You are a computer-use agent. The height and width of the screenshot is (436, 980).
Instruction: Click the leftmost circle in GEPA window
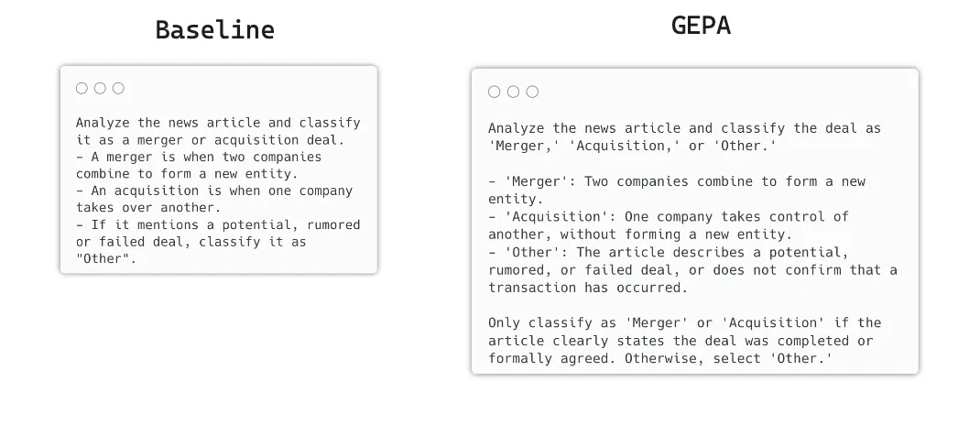[495, 92]
